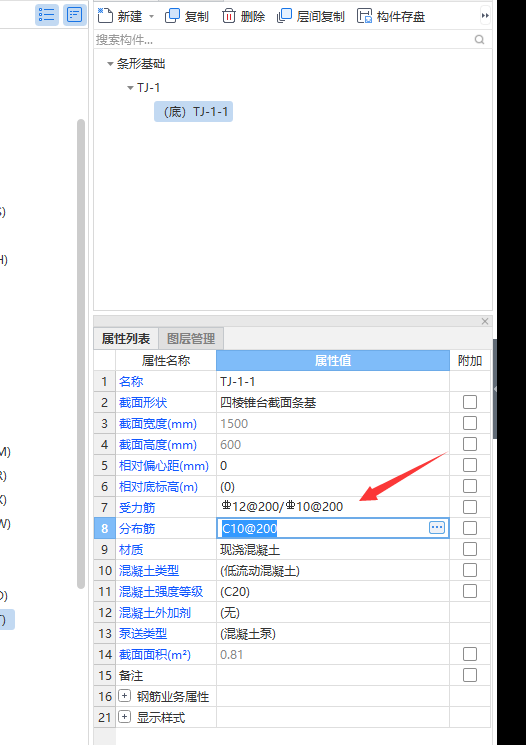Screen dimensions: 526x745
Task: Toggle 附加 checkbox for 混凝土类型
Action: click(x=469, y=570)
